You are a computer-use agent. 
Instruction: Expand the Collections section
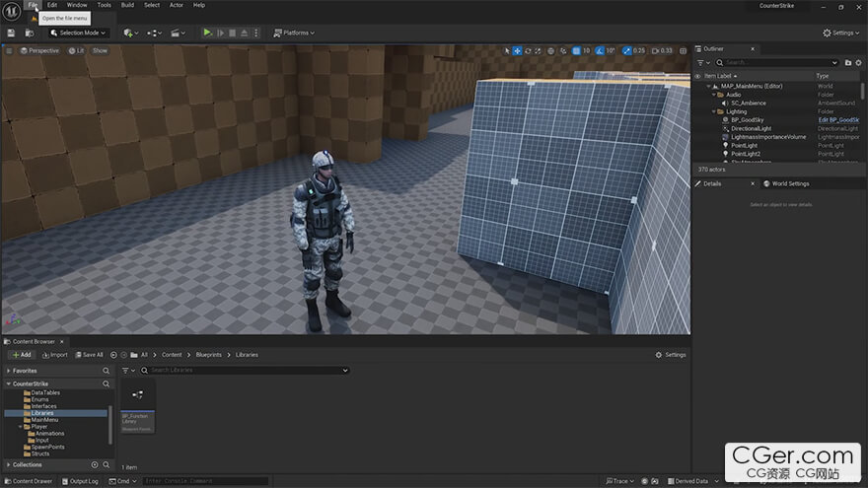point(8,464)
